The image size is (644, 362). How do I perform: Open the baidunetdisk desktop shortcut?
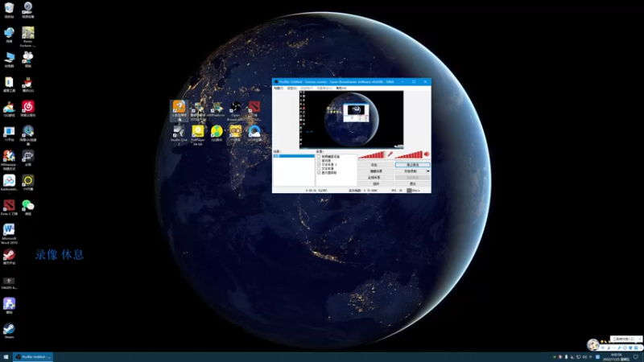tap(9, 183)
